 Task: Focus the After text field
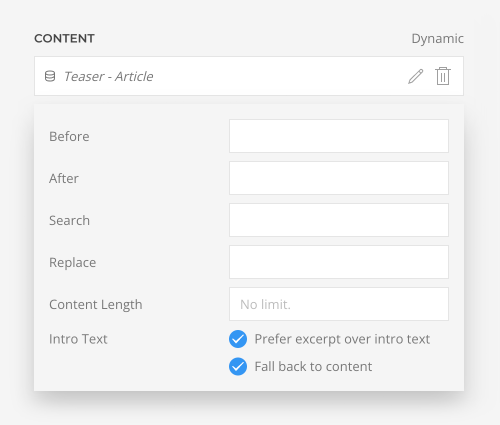(339, 178)
